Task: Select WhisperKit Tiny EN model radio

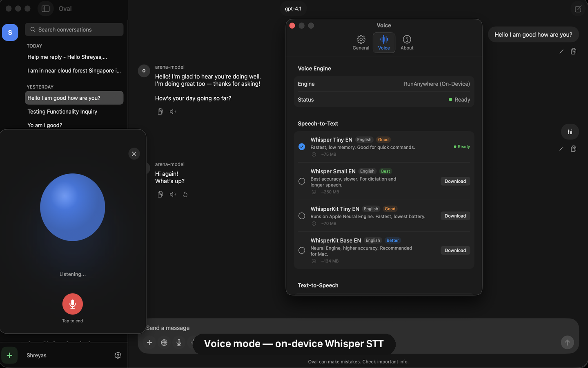Action: pos(302,216)
